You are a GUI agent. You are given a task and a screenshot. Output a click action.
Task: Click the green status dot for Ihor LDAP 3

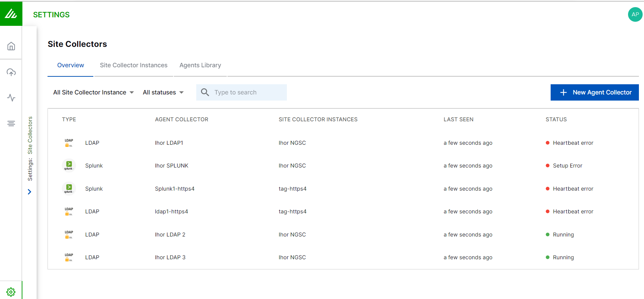point(548,257)
